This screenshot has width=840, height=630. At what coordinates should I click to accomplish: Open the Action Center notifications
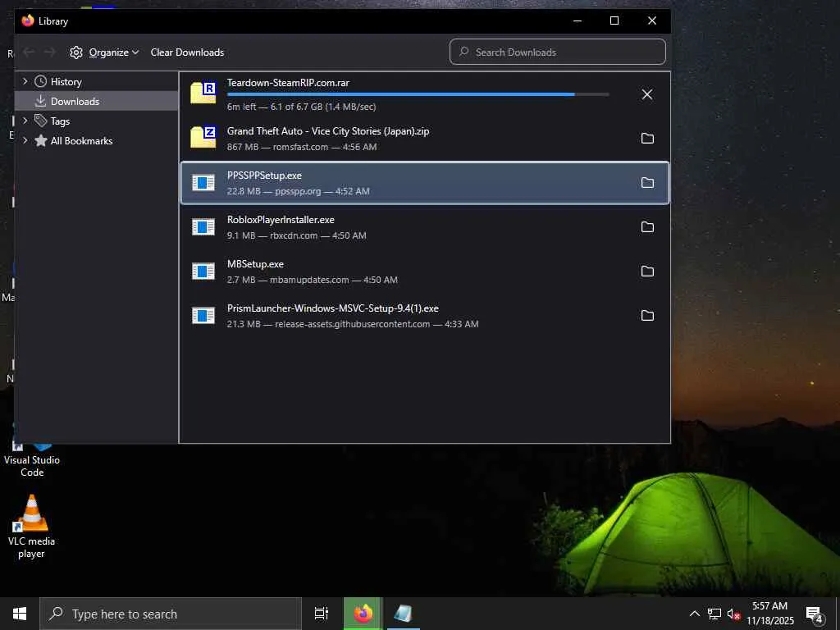pos(815,614)
